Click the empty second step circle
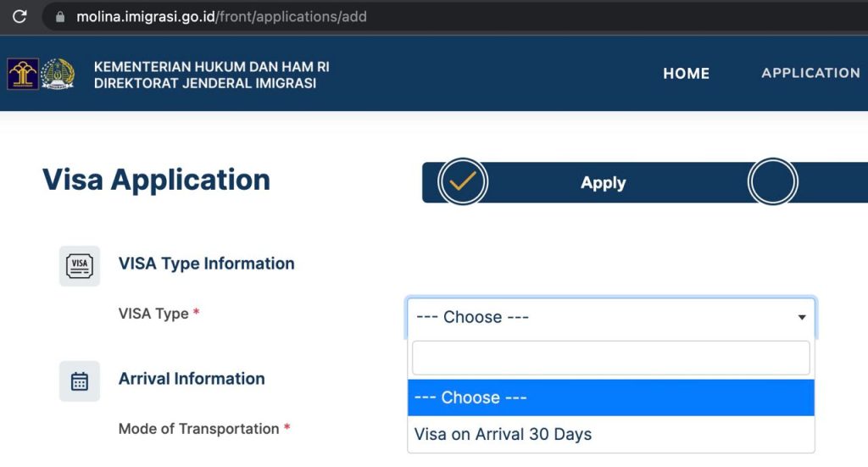The image size is (868, 467). click(772, 181)
